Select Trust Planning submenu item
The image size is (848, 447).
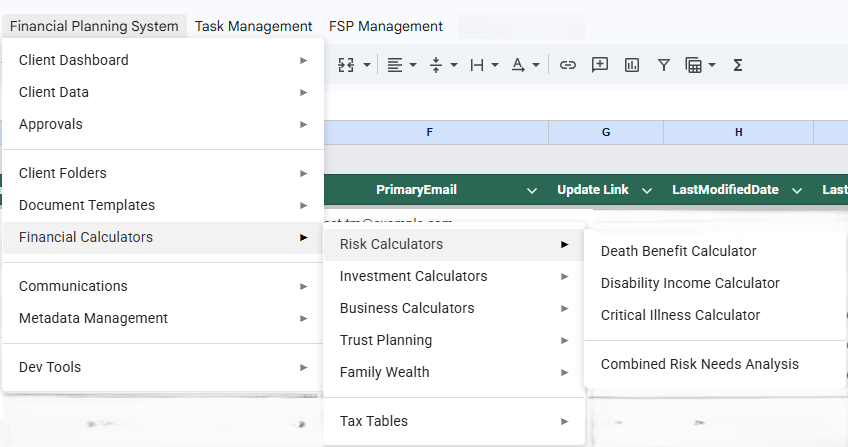(454, 340)
